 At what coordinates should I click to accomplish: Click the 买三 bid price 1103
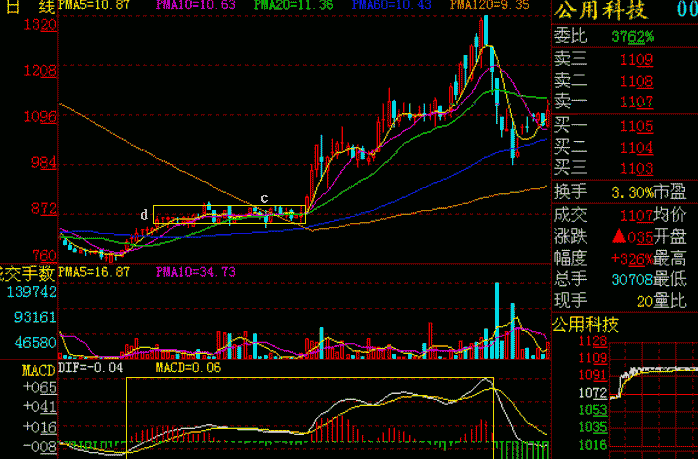click(x=637, y=169)
